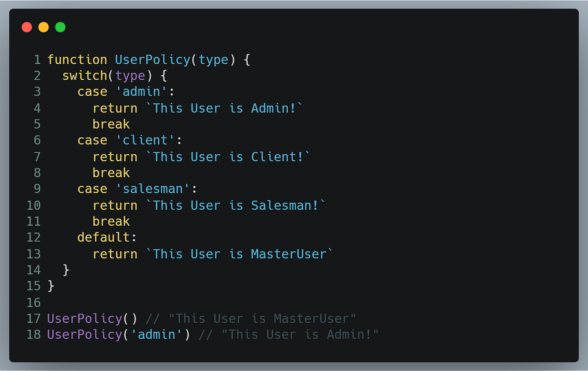Click the yellow minimize traffic light button

(x=43, y=26)
